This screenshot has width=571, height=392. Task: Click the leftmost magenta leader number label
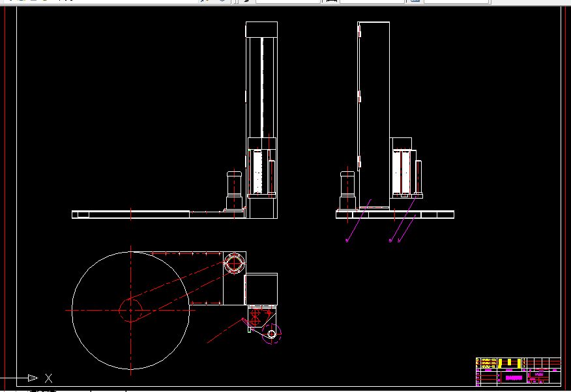tap(347, 240)
